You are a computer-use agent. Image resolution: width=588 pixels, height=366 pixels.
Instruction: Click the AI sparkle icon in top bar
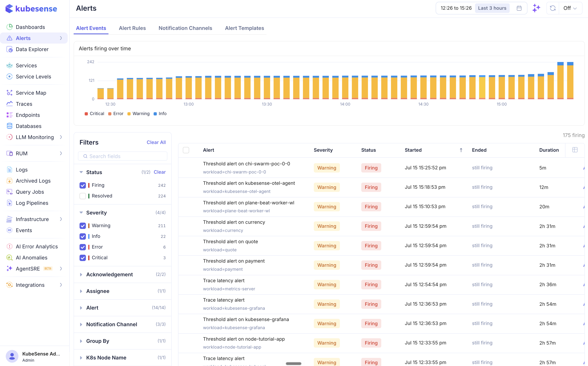pyautogui.click(x=536, y=8)
